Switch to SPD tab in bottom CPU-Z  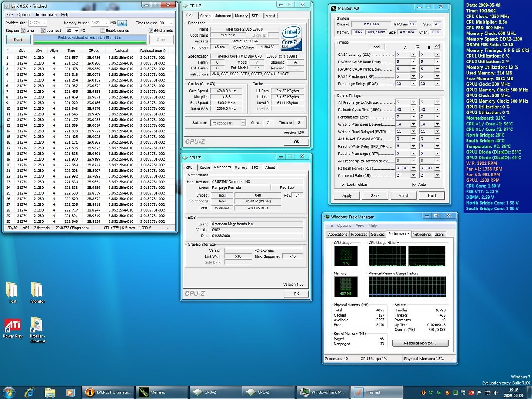[x=255, y=168]
